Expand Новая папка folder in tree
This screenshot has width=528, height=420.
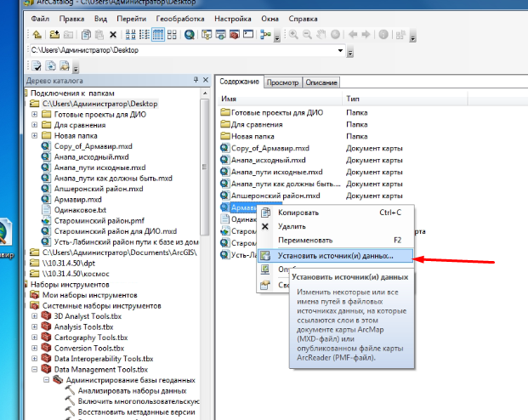click(34, 135)
